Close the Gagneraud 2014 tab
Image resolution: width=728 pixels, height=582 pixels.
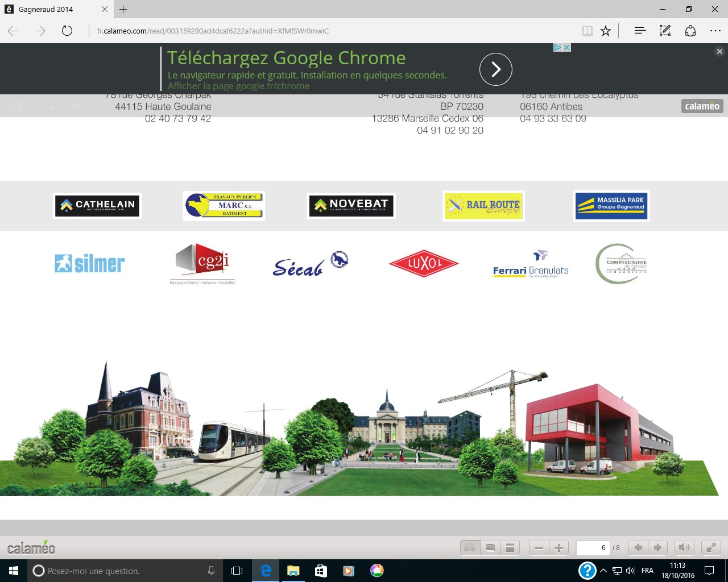click(x=105, y=9)
